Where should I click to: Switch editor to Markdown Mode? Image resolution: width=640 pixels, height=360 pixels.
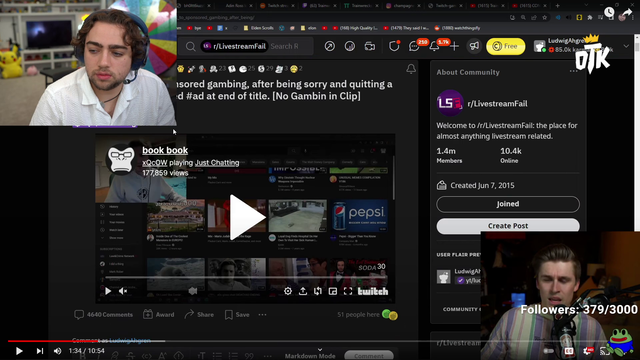pos(310,356)
